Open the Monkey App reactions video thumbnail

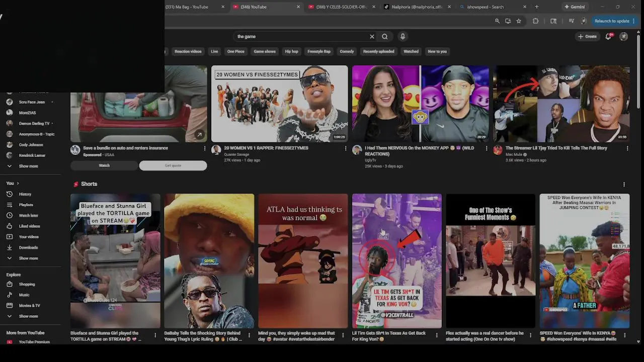click(x=420, y=104)
